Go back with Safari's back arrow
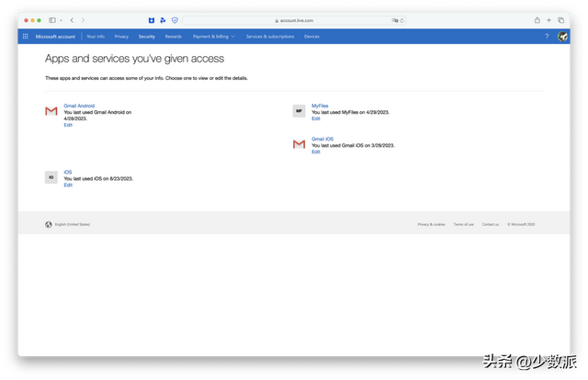This screenshot has height=380, width=588. [72, 20]
